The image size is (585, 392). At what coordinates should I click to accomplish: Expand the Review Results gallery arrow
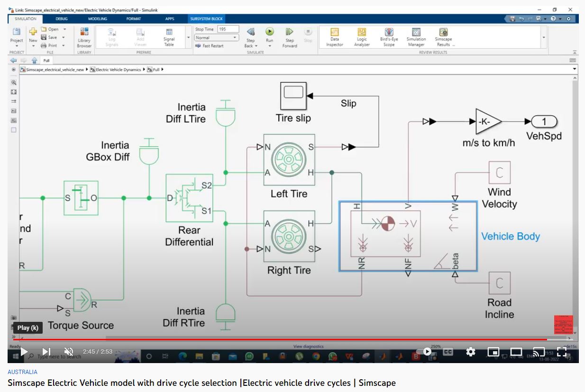coord(543,37)
